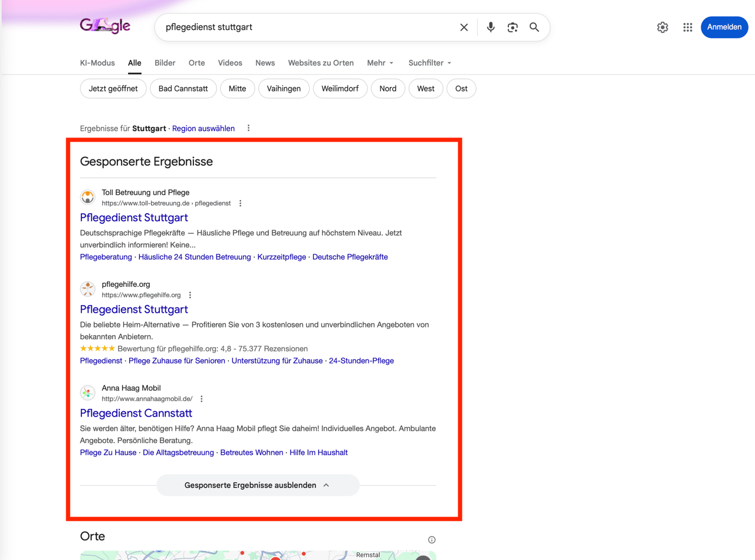Select the Alle tab
Screen dimensions: 755x560
point(134,63)
